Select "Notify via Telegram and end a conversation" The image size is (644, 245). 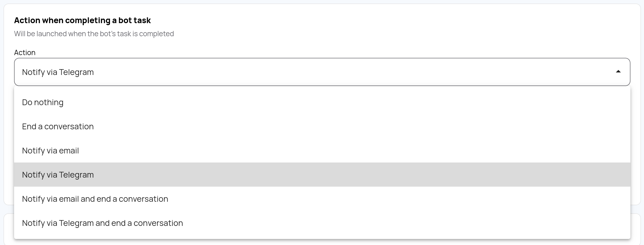tap(103, 223)
